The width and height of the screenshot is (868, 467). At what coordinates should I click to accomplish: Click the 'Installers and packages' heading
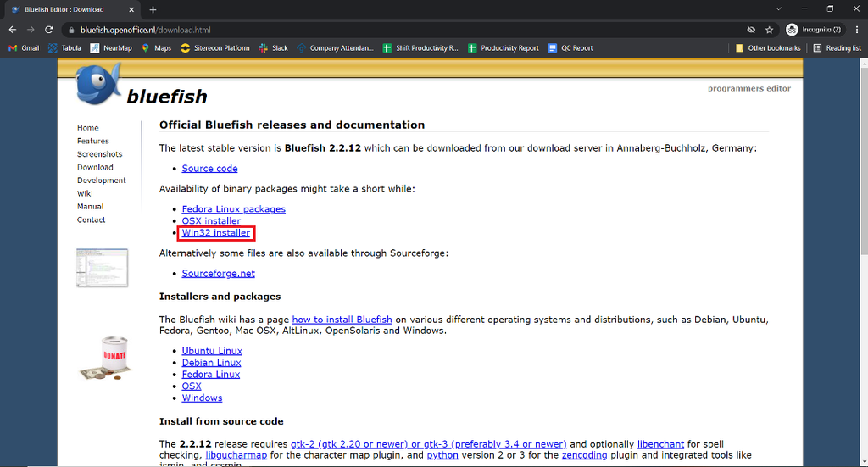220,297
